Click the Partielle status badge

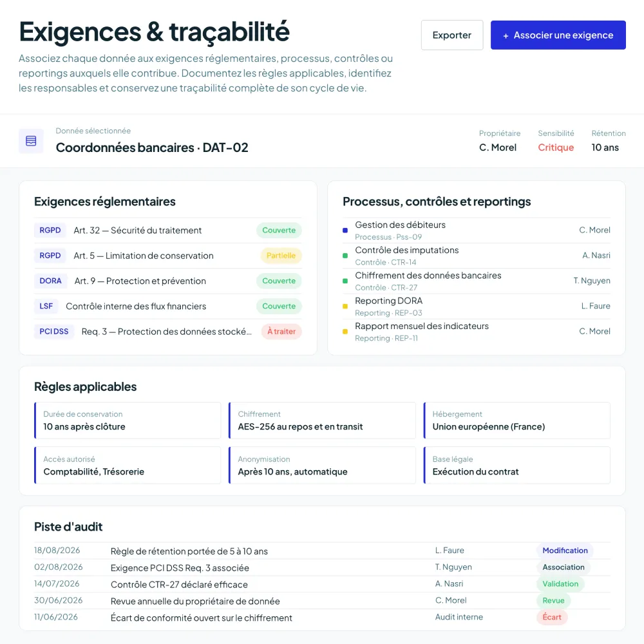pyautogui.click(x=281, y=256)
